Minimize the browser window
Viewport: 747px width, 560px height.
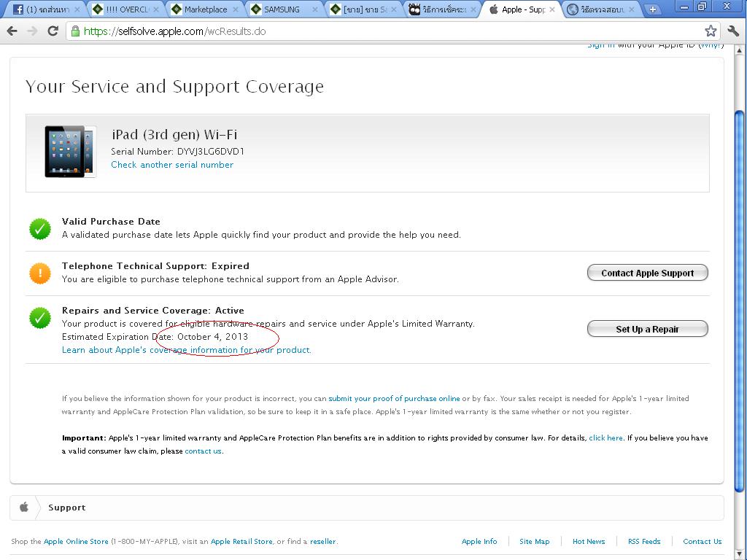[x=684, y=7]
